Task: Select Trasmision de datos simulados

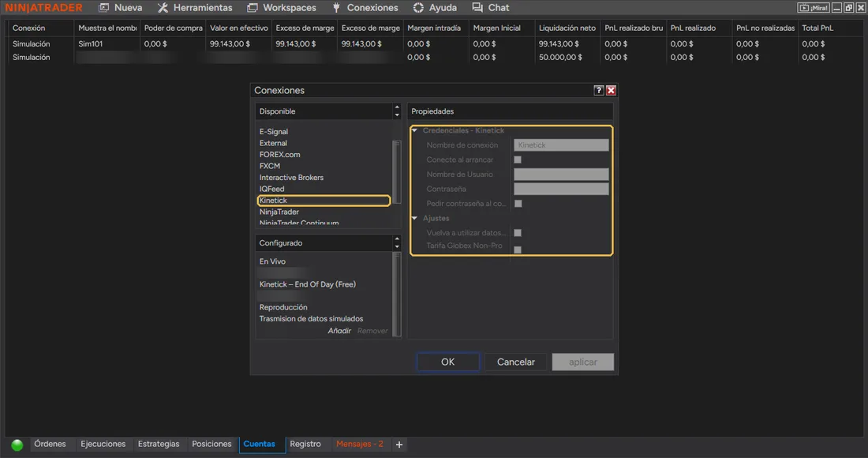Action: (311, 319)
